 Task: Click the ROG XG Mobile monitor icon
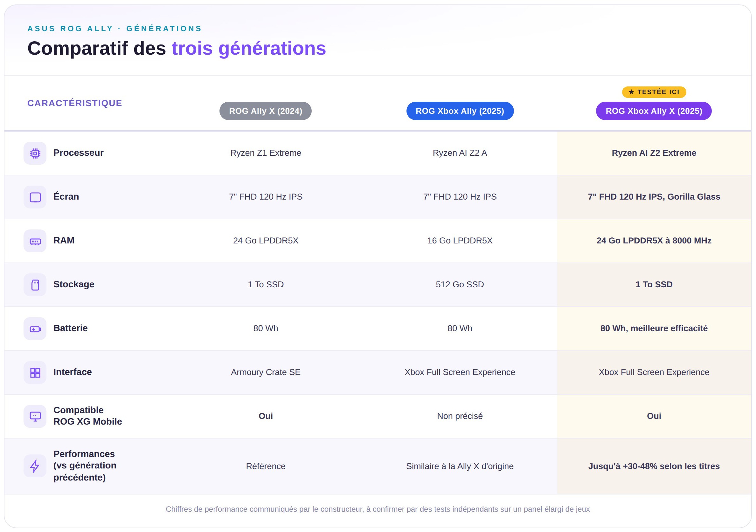click(x=35, y=417)
